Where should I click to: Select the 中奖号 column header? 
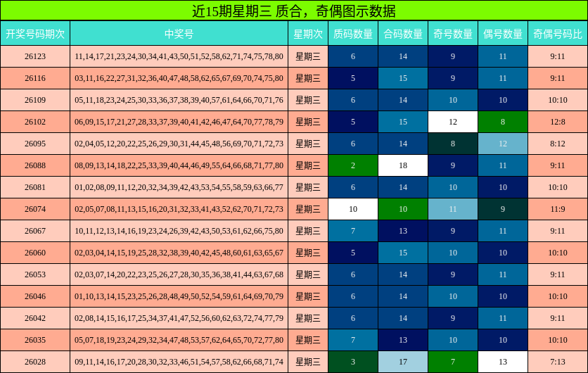coord(179,34)
